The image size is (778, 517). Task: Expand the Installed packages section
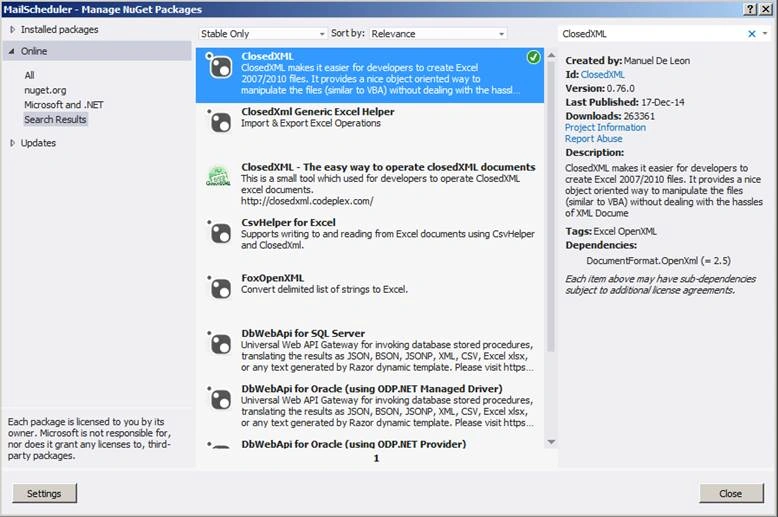click(x=12, y=30)
